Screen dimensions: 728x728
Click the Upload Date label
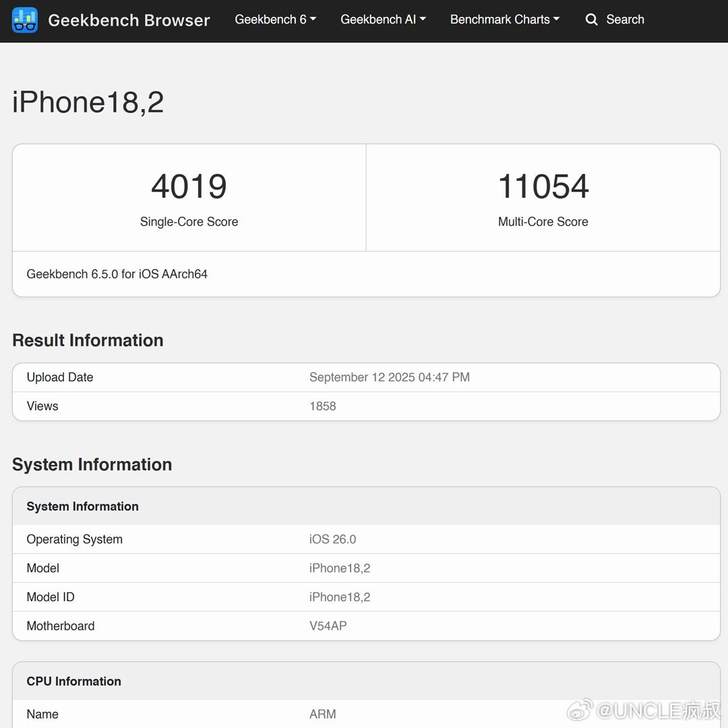60,377
